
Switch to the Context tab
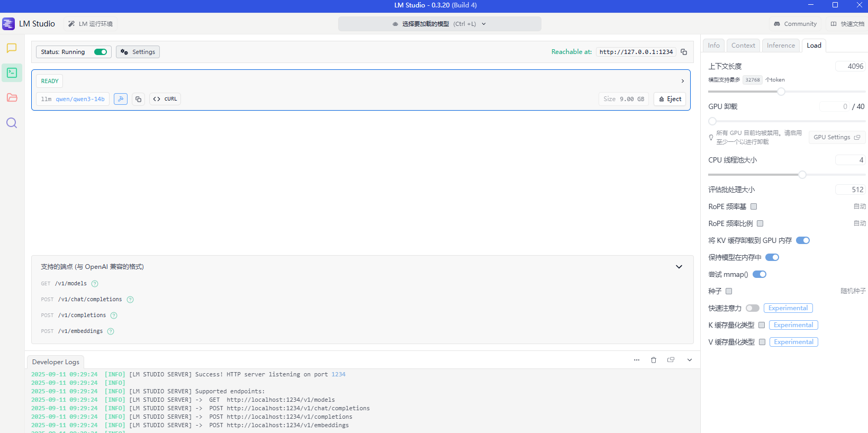[x=743, y=46]
